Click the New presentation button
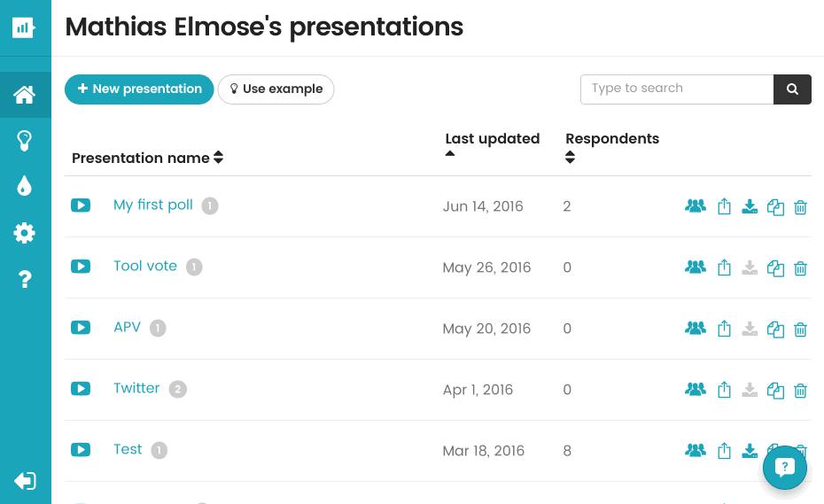The width and height of the screenshot is (824, 504). 139,89
